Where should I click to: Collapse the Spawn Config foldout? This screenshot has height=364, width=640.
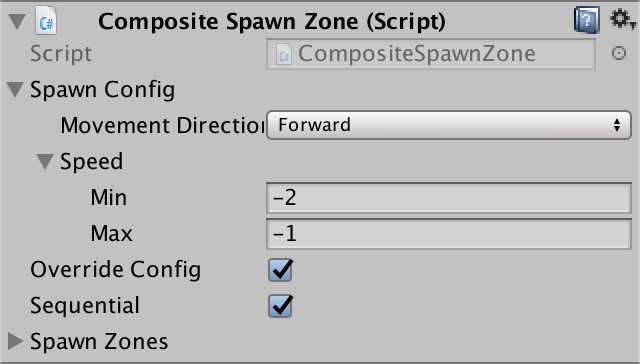coord(15,89)
